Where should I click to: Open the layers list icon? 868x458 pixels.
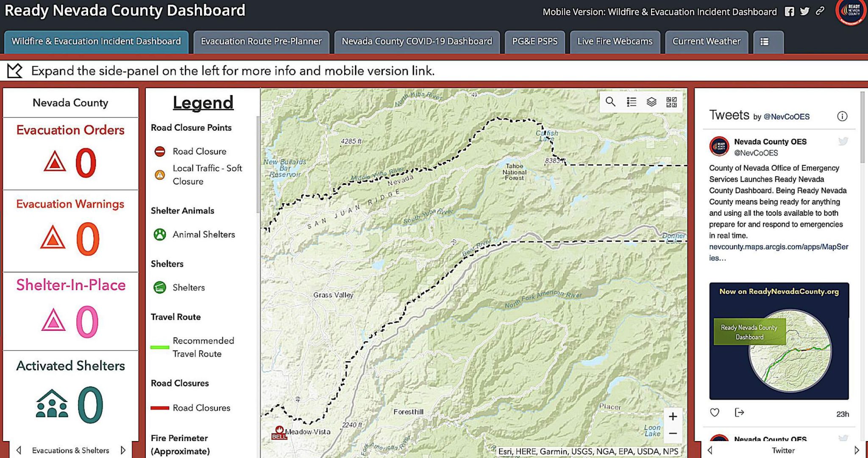point(652,102)
